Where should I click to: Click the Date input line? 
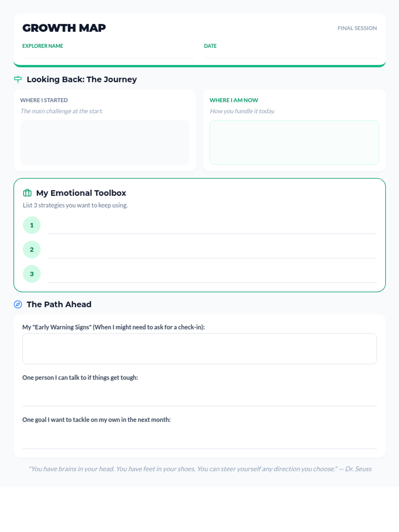tap(290, 54)
